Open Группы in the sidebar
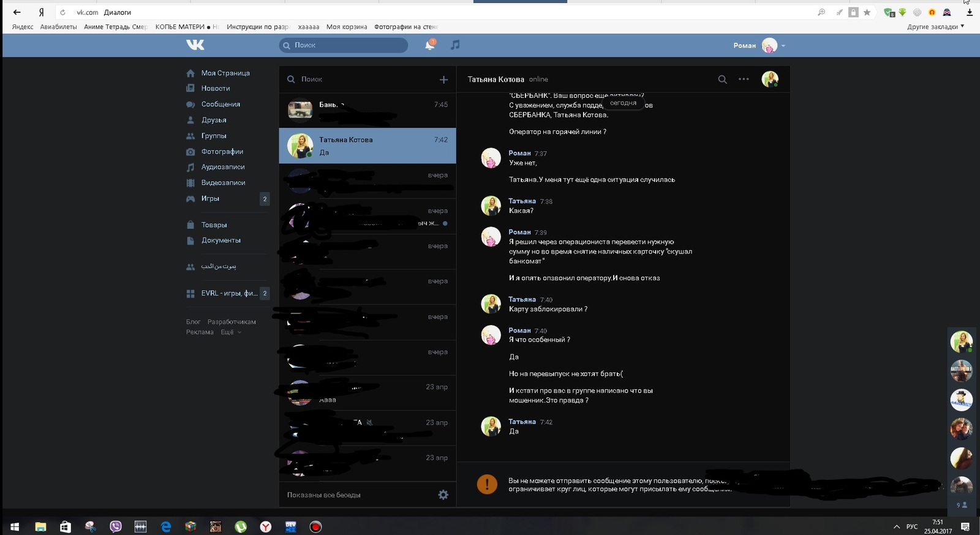Image resolution: width=980 pixels, height=535 pixels. 213,136
